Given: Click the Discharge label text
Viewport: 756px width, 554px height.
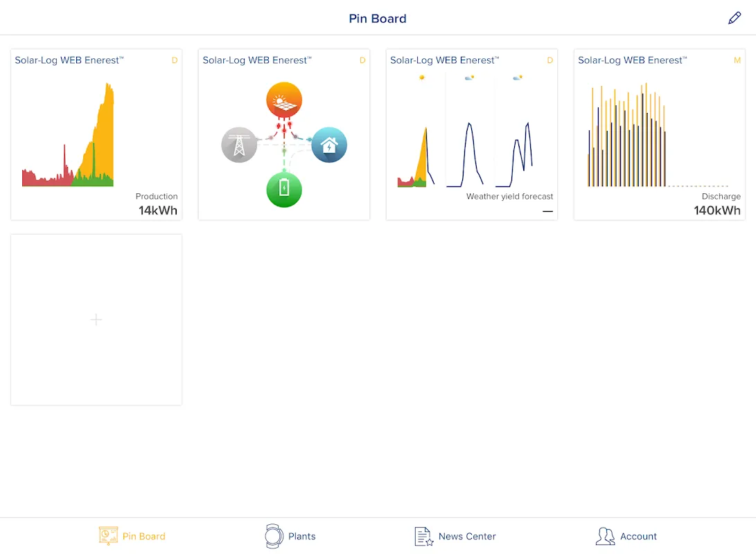Looking at the screenshot, I should (x=721, y=197).
